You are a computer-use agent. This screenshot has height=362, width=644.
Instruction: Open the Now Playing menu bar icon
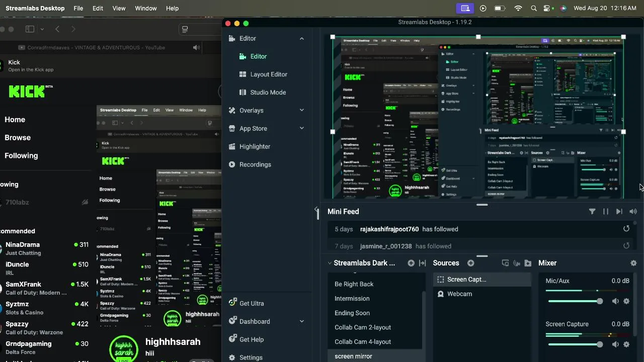pos(483,8)
